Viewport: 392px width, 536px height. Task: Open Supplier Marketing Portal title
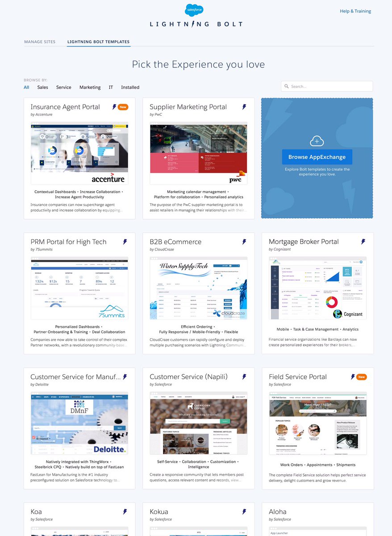coord(188,107)
